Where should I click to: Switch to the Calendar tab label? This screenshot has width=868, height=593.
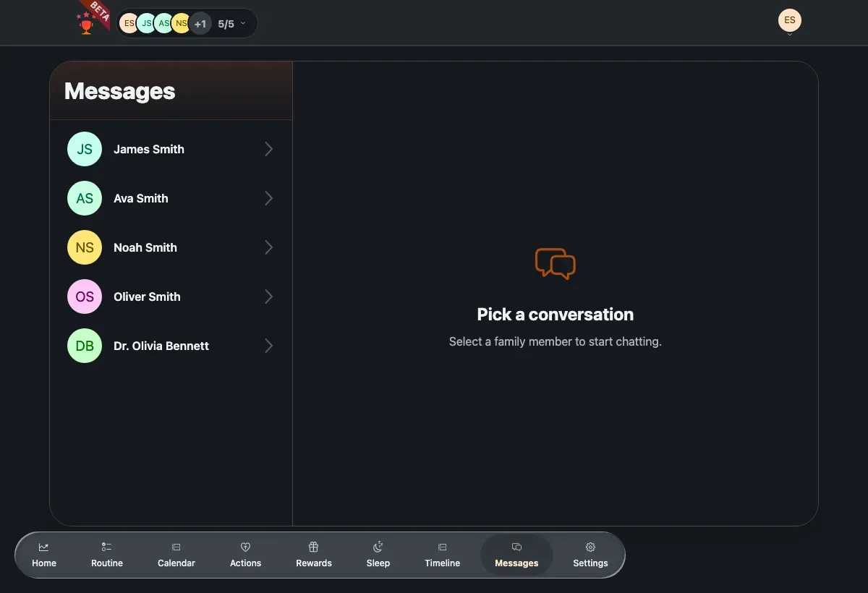click(x=176, y=563)
